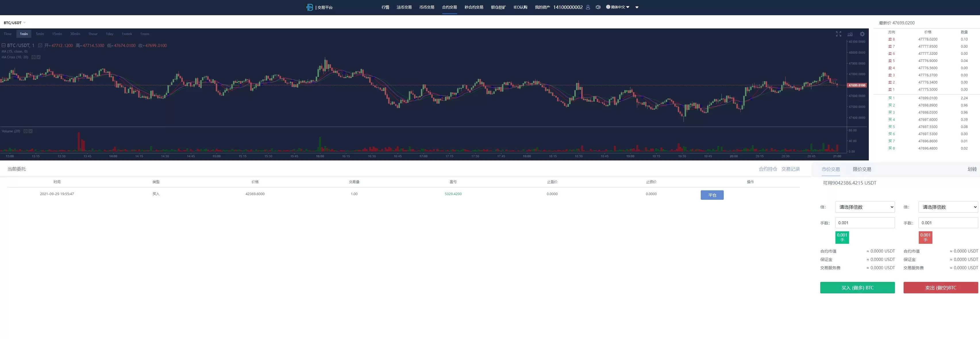Open chart settings gear

862,34
